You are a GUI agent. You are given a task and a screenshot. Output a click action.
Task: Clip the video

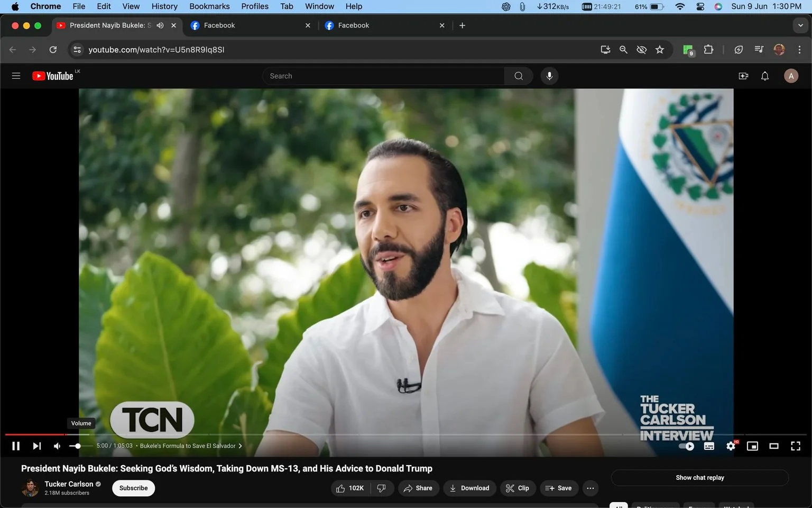(x=518, y=488)
